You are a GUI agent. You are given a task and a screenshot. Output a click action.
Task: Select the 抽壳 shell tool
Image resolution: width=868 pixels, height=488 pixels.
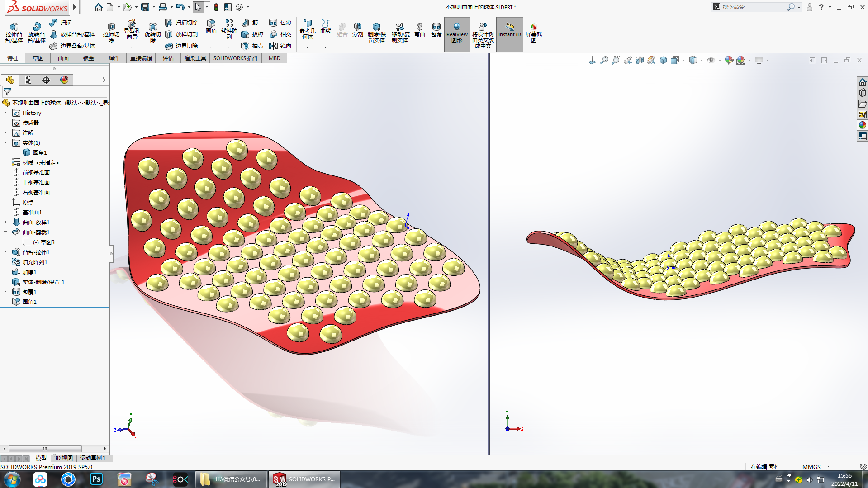(x=252, y=46)
